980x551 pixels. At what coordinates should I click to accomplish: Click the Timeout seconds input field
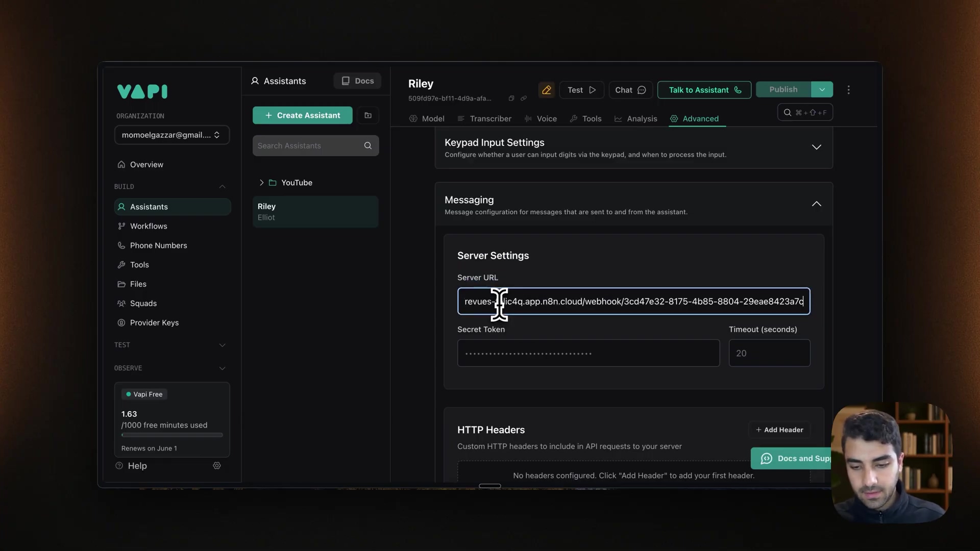[x=769, y=353]
